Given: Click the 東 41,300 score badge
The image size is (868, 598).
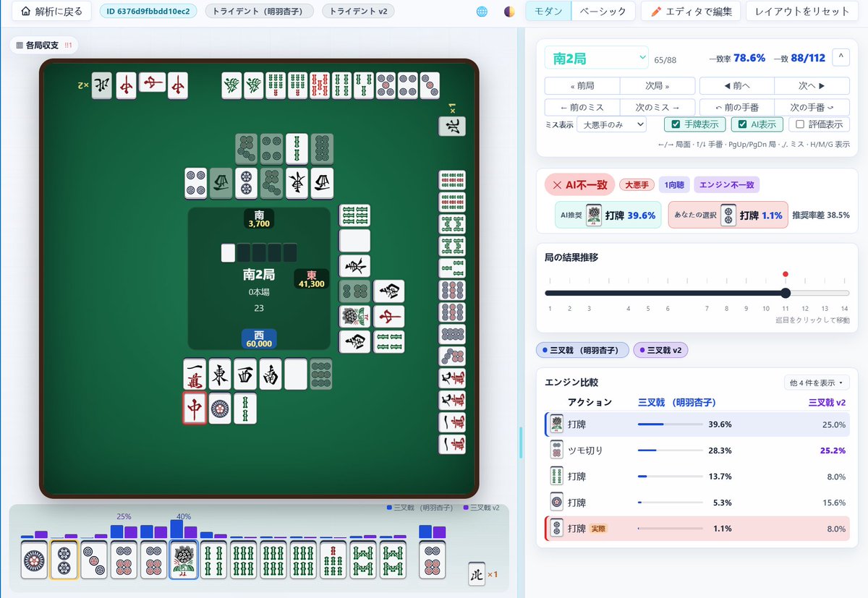Looking at the screenshot, I should point(311,279).
